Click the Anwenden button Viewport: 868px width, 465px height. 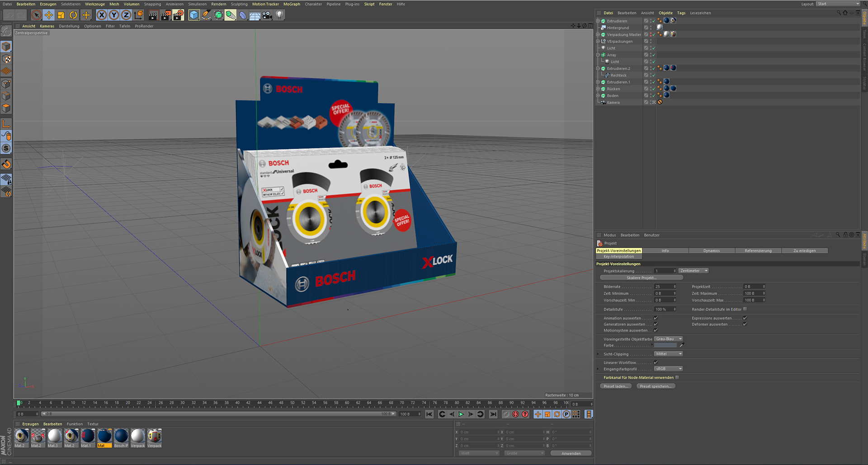point(571,453)
